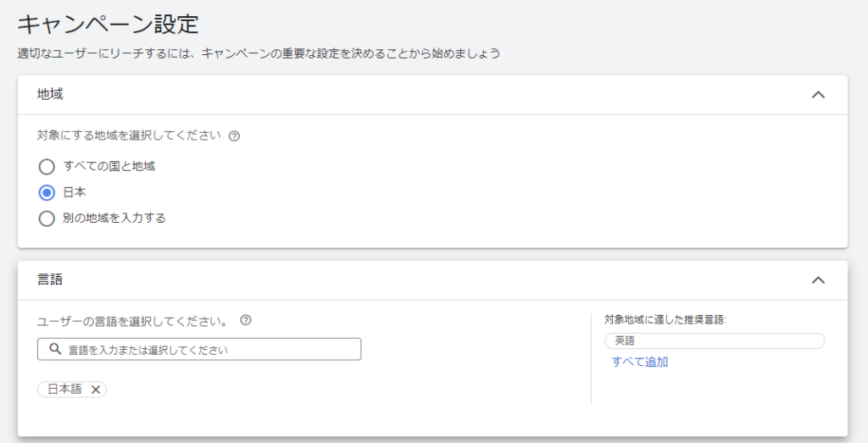Remove the 日本語 language chip via its X
The image size is (868, 443).
tap(96, 390)
